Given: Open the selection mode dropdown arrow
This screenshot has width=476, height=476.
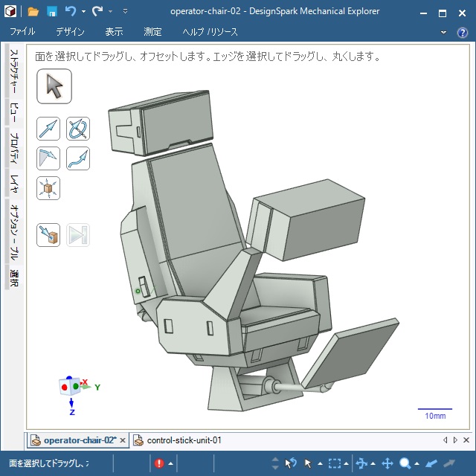Looking at the screenshot, I should point(320,463).
